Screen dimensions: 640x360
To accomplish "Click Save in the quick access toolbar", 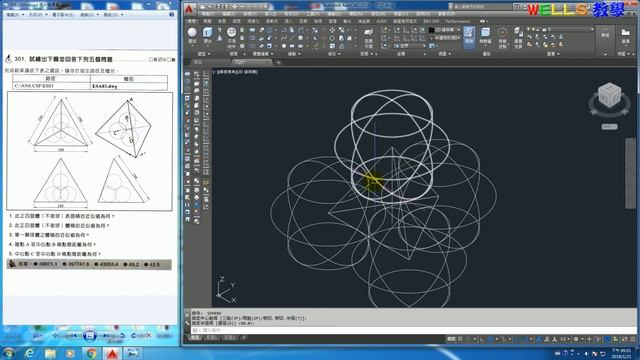I will 219,7.
